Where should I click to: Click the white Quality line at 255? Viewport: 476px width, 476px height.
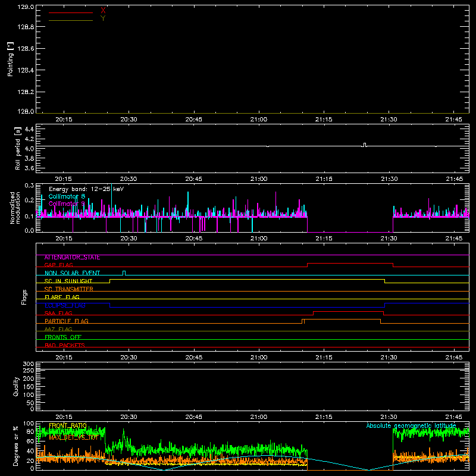[252, 369]
